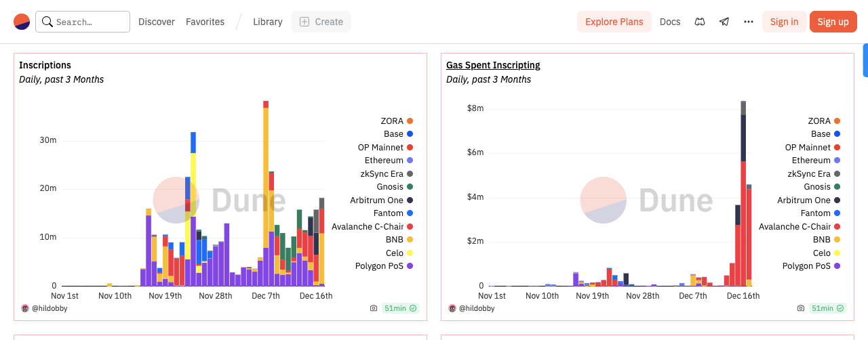Image resolution: width=868 pixels, height=340 pixels.
Task: Toggle zkSync Era in Gas Spent legend
Action: [x=814, y=173]
